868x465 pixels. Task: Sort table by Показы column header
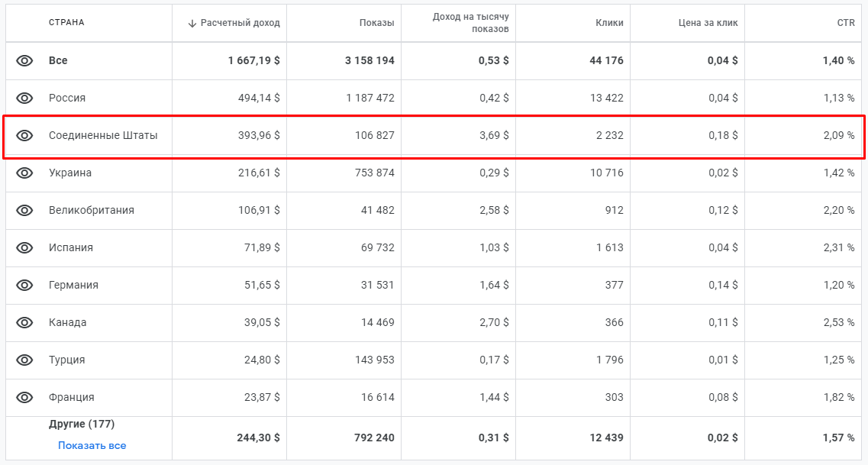[x=376, y=23]
